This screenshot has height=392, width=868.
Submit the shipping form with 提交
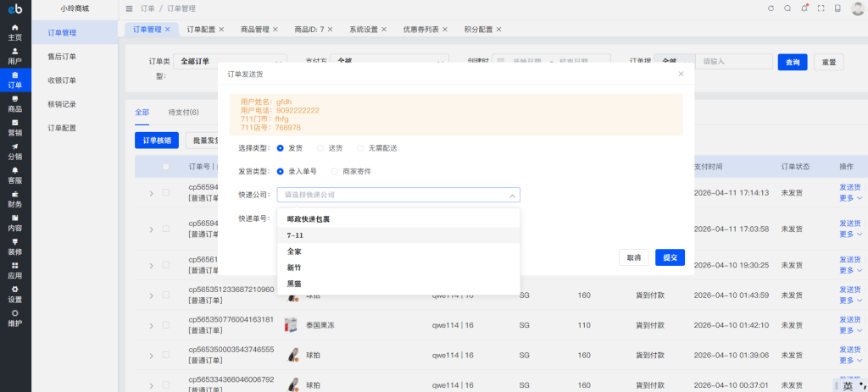coord(670,257)
